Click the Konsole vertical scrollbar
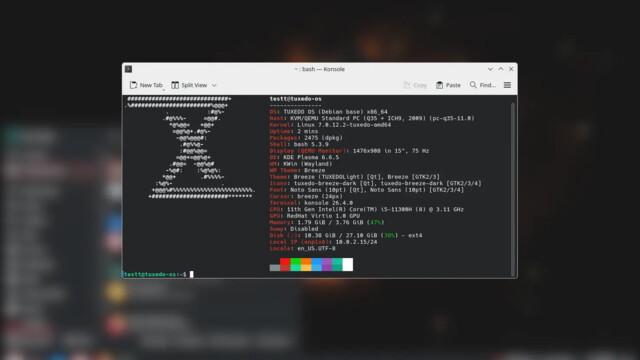The width and height of the screenshot is (640, 360). tap(513, 189)
